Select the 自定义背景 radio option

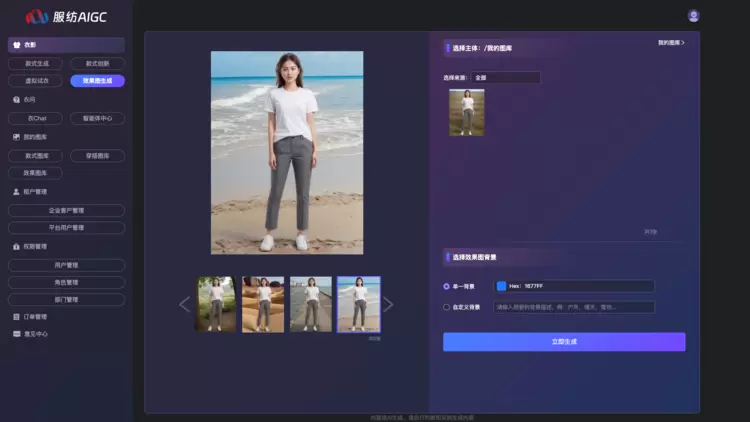click(447, 307)
